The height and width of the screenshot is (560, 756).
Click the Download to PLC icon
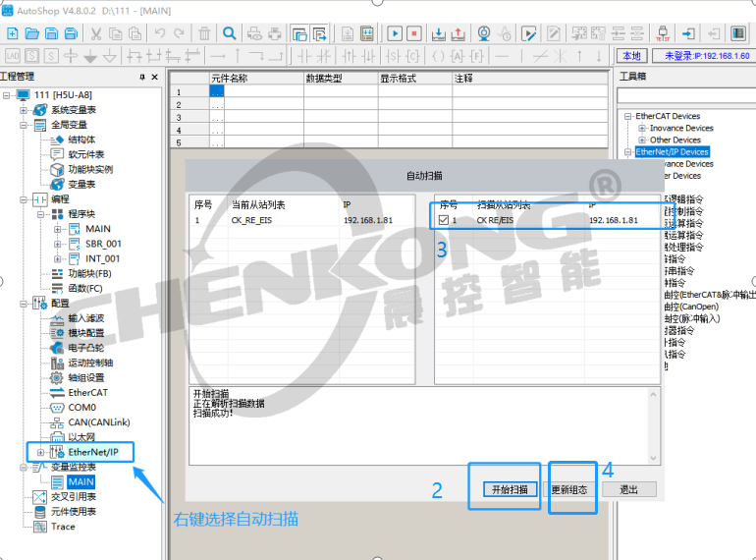pos(438,33)
